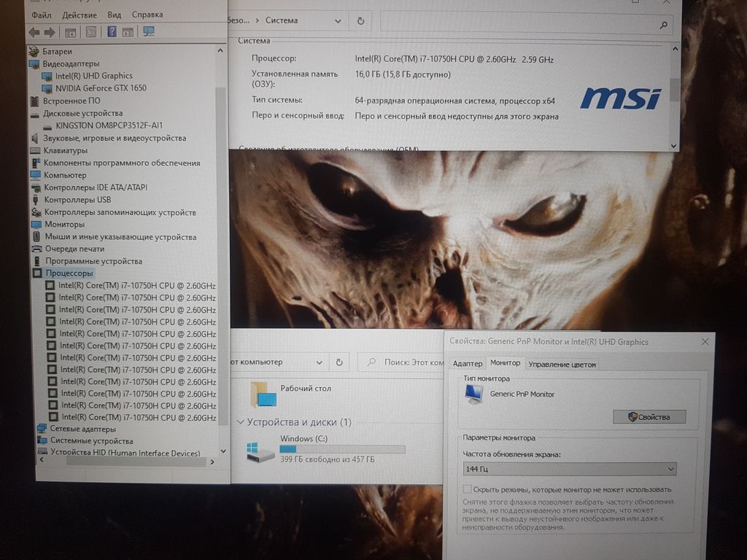Open the explorer address history dropdown
Viewport: 747px width, 560px height.
pyautogui.click(x=320, y=362)
